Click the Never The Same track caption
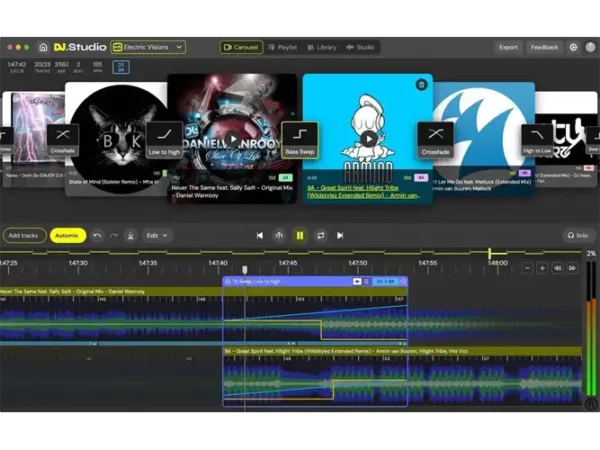Screen dimensions: 600x450 pos(232,191)
